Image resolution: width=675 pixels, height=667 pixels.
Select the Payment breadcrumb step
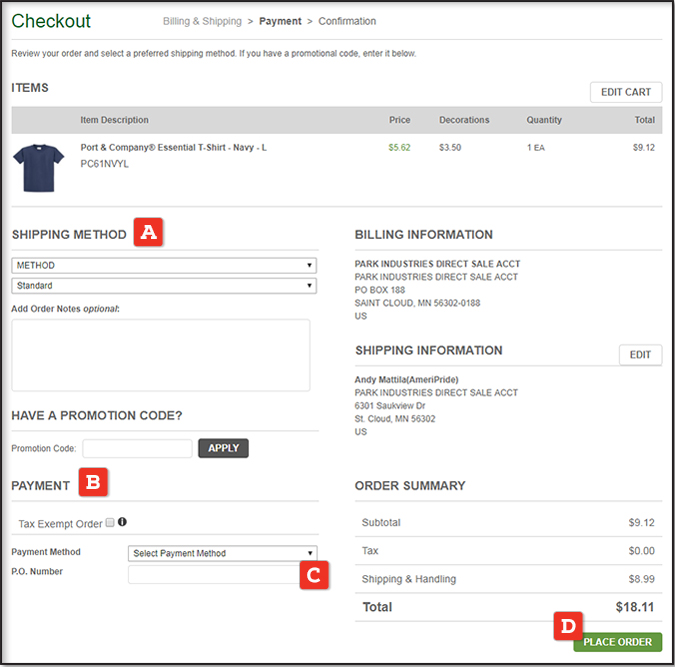279,21
